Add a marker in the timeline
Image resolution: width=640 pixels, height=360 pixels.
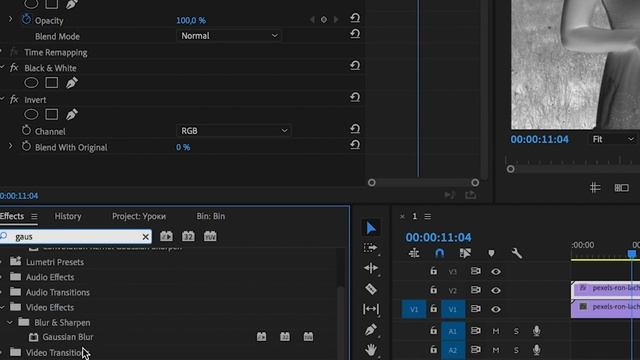(x=491, y=253)
